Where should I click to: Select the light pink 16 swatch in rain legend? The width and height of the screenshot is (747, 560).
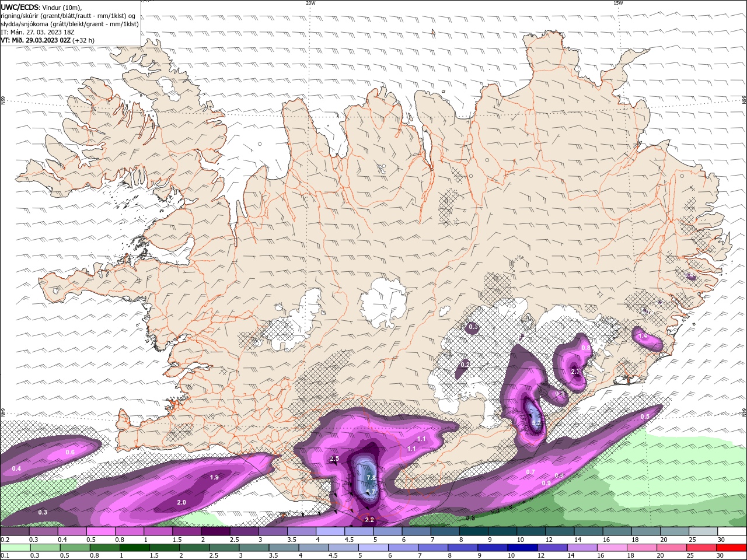point(612,548)
